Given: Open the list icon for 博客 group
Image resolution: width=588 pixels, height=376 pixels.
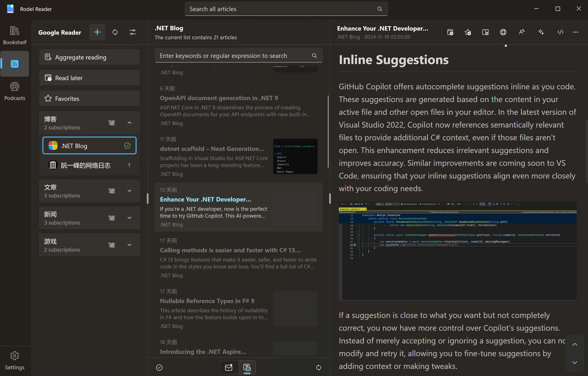Looking at the screenshot, I should pos(112,123).
